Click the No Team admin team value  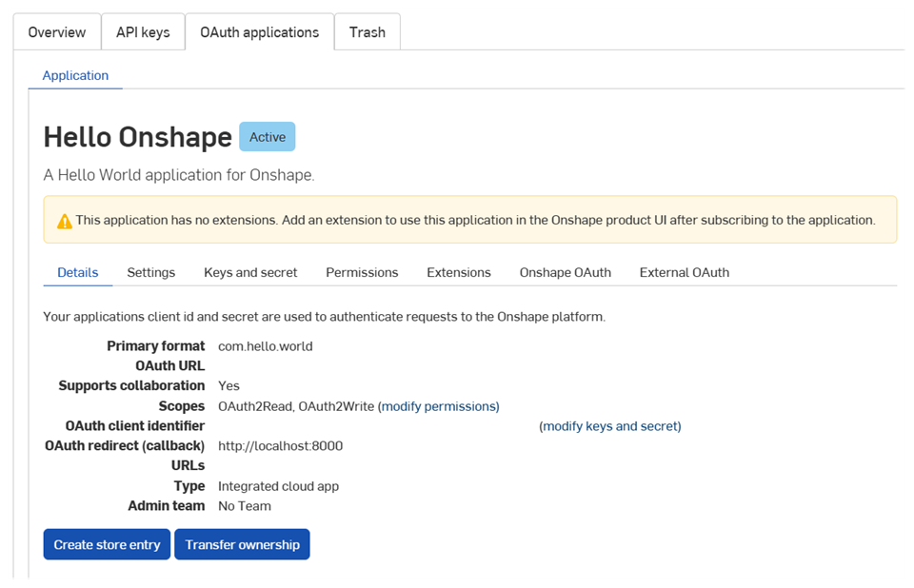point(245,506)
